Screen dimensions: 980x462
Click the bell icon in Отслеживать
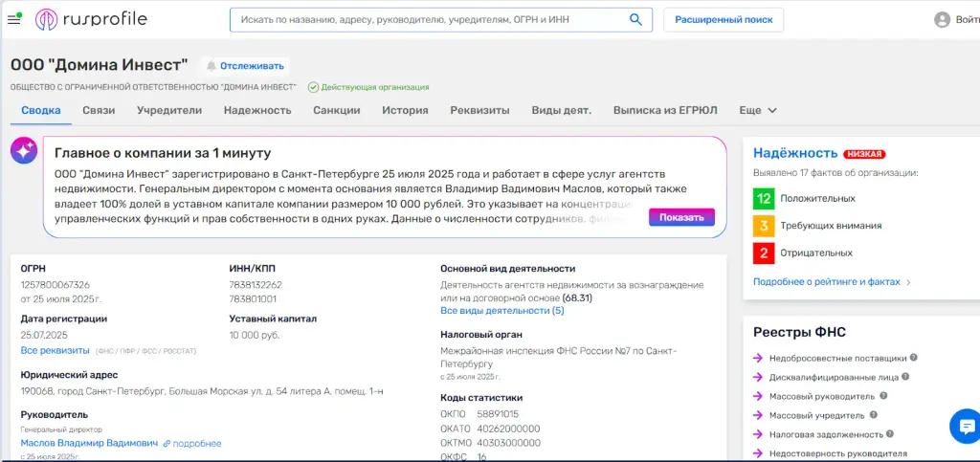tap(212, 66)
